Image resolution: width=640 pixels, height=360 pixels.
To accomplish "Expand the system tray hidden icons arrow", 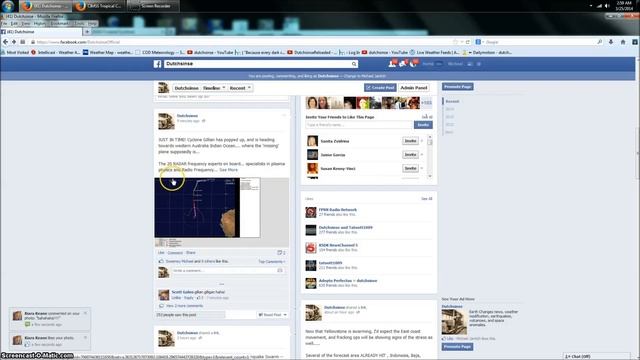I will (x=591, y=6).
